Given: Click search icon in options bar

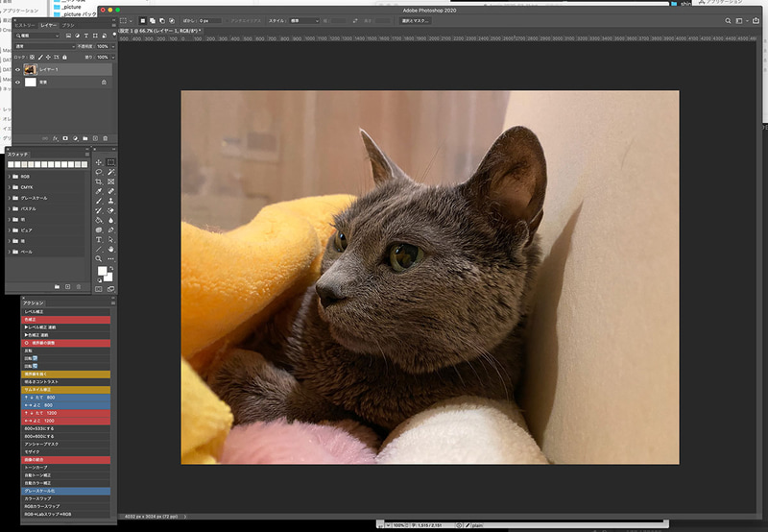Looking at the screenshot, I should click(728, 21).
